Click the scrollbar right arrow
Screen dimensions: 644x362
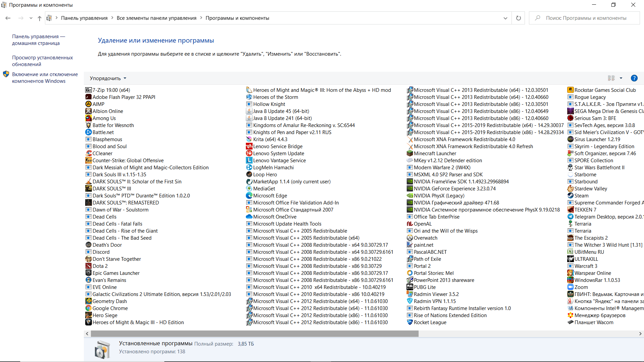tap(640, 334)
